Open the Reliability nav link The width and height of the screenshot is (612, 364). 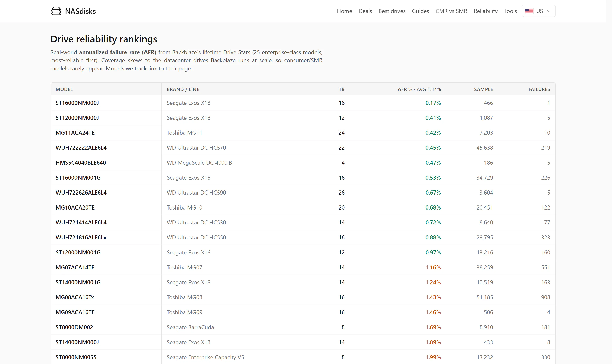click(486, 11)
